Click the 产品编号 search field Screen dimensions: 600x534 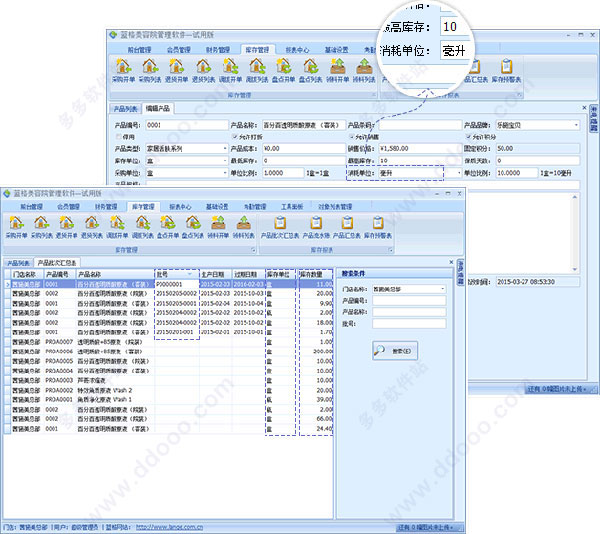point(409,301)
